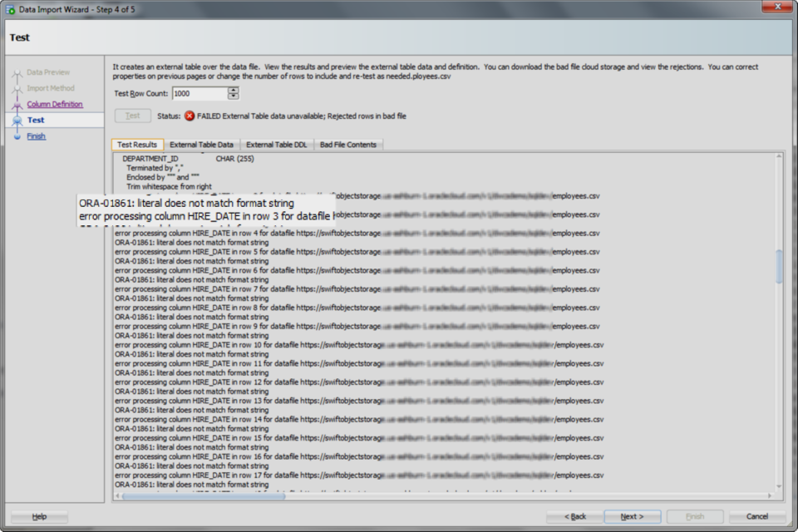This screenshot has height=532, width=798.
Task: Click the red FAILED status error icon
Action: (190, 116)
